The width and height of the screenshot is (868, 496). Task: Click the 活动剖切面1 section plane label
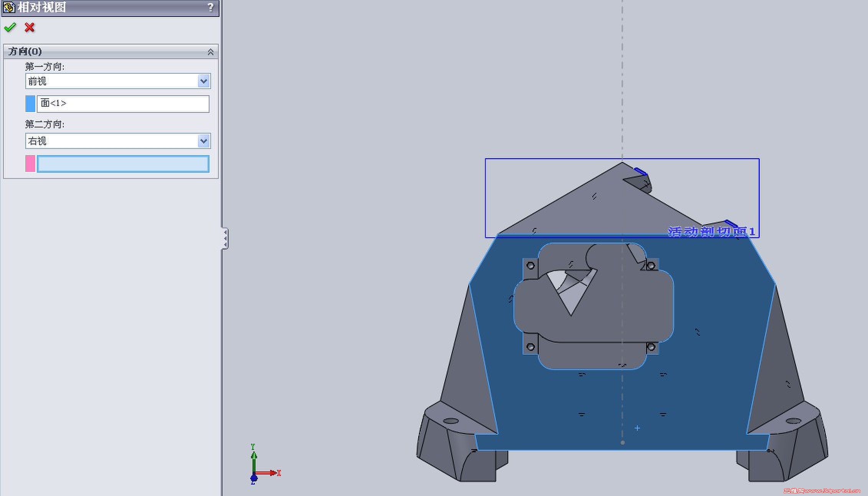click(711, 231)
